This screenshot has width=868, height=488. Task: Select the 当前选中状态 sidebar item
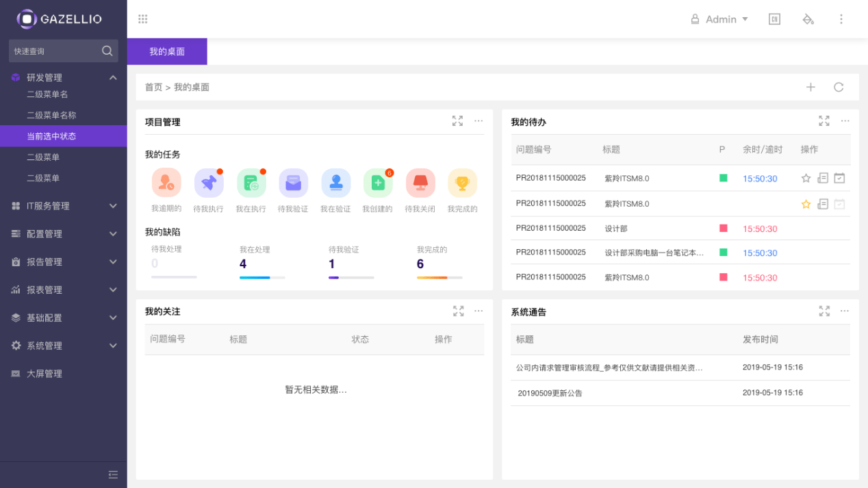pos(63,136)
